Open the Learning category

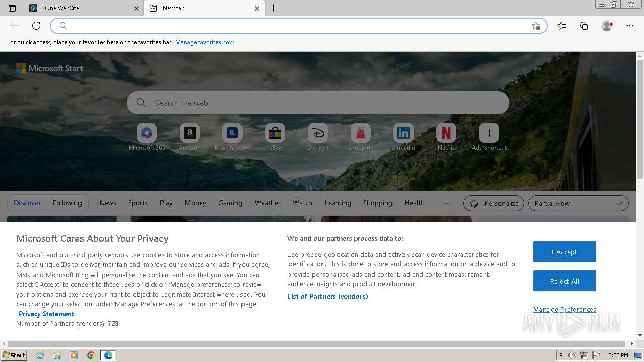click(x=338, y=203)
